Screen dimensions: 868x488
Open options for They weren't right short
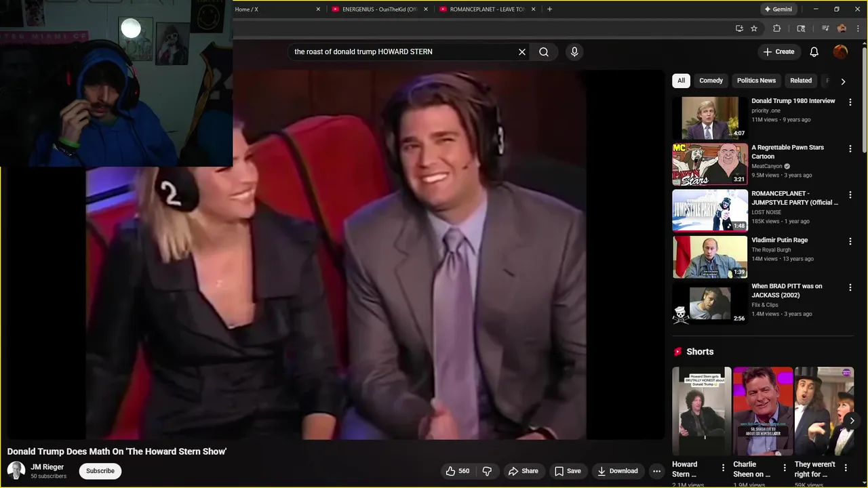pos(846,468)
